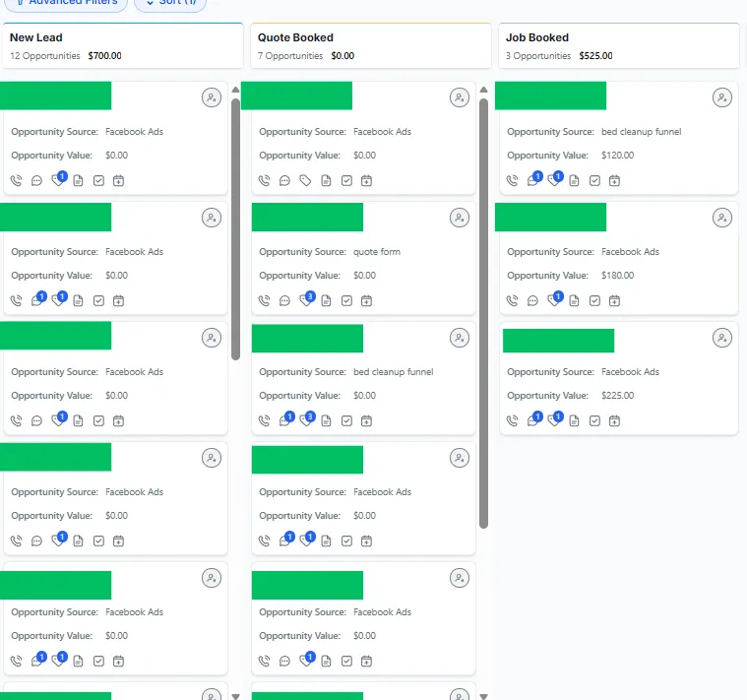
Task: Open tasks on the $180.00 opportunity card
Action: (594, 300)
